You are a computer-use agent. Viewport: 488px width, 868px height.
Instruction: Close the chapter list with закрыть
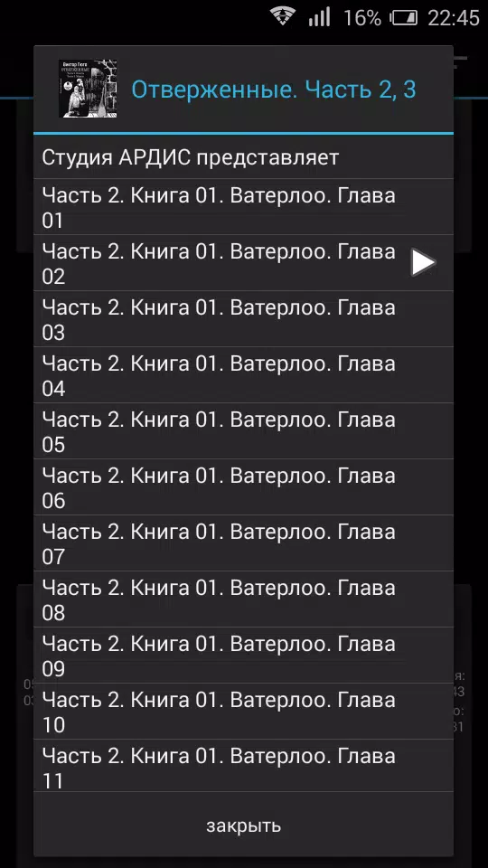coord(243,826)
